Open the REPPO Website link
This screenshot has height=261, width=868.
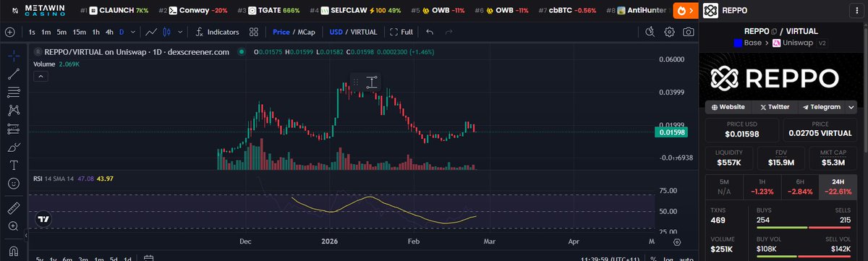(728, 106)
